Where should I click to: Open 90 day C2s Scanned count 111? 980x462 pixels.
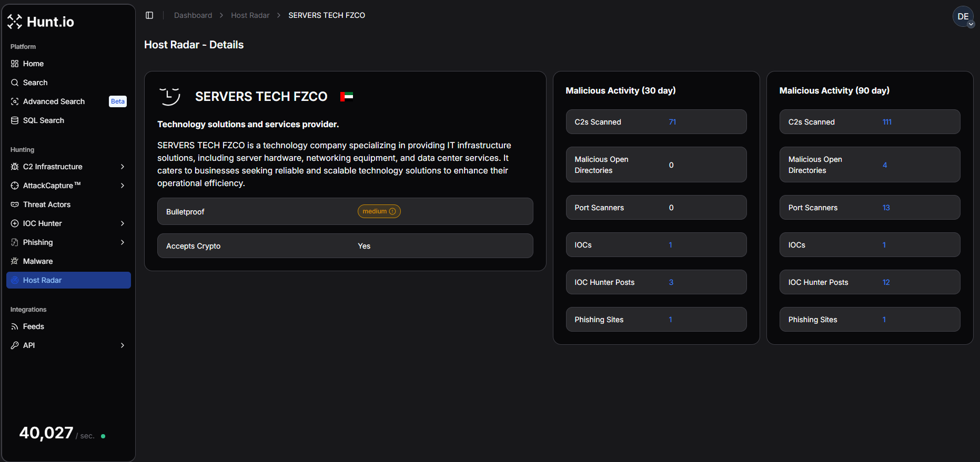tap(887, 122)
